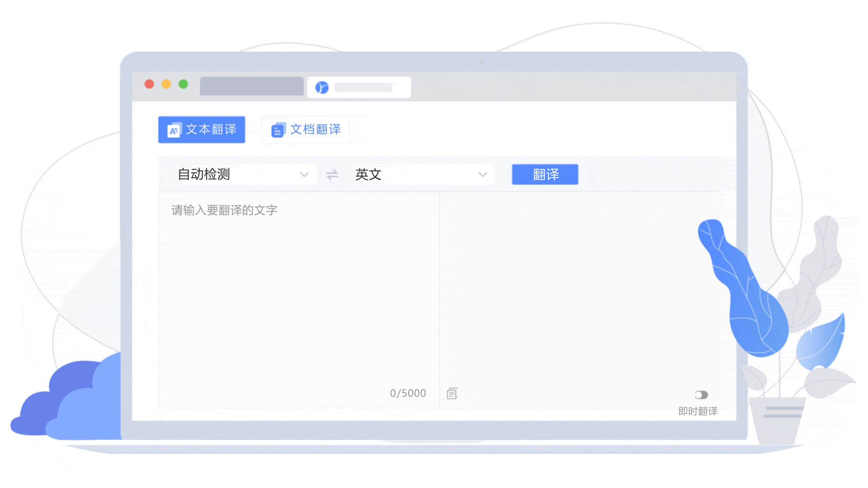
Task: Click the blue favicon in the browser tab
Action: click(x=322, y=87)
